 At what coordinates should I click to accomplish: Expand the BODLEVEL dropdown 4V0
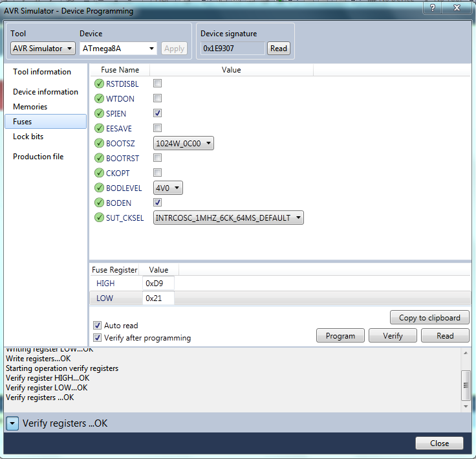click(168, 188)
